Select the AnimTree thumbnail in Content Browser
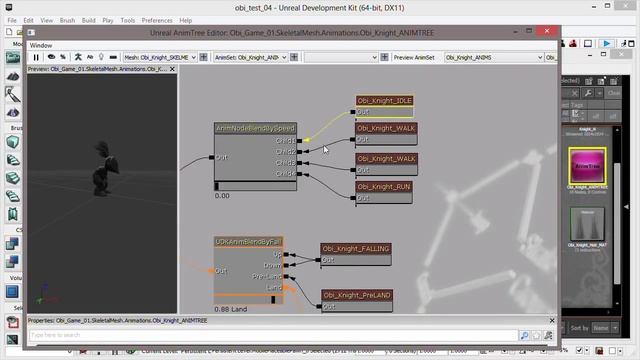The image size is (640, 360). click(587, 166)
